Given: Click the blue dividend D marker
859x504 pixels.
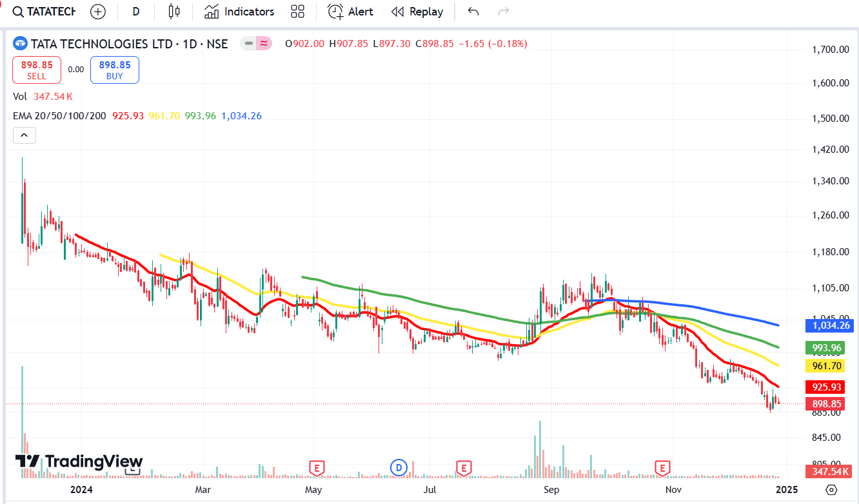Looking at the screenshot, I should [x=399, y=467].
